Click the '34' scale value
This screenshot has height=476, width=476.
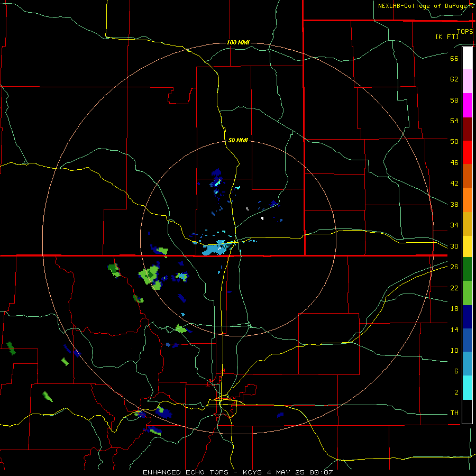pyautogui.click(x=454, y=225)
